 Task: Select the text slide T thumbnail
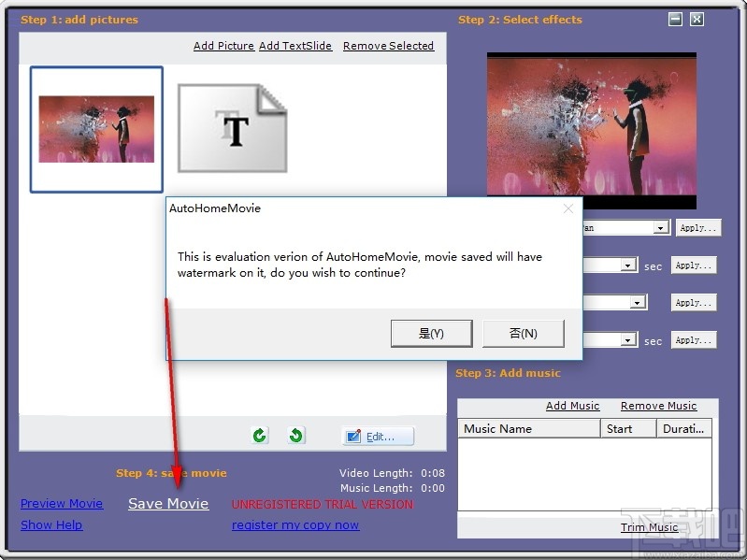pos(233,129)
